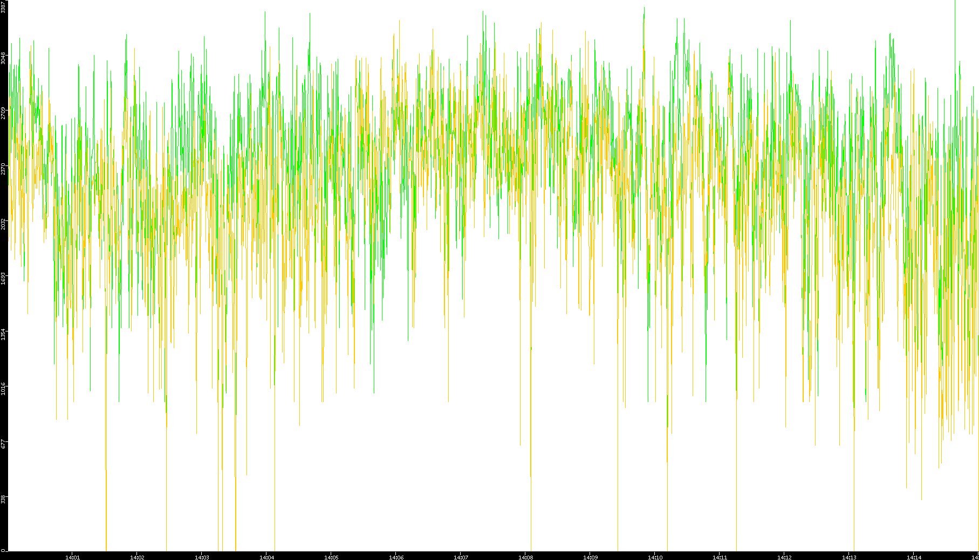The height and width of the screenshot is (560, 979).
Task: Select the 14:04 time tick label
Action: [x=267, y=557]
